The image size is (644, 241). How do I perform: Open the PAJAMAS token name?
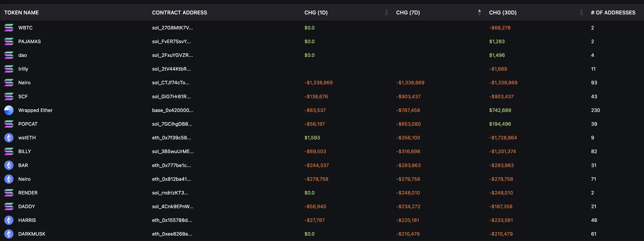(29, 42)
